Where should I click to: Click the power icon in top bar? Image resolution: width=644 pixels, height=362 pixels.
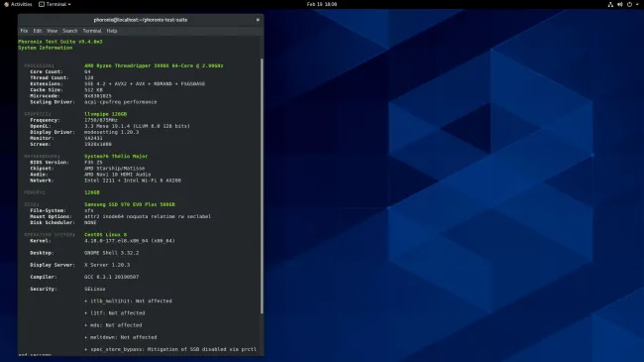click(x=629, y=5)
